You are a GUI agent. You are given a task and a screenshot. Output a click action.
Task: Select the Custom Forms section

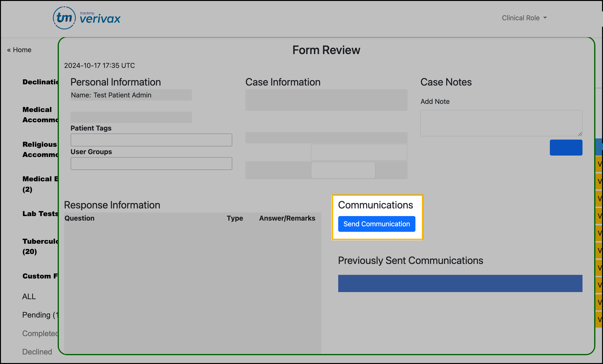coord(39,276)
